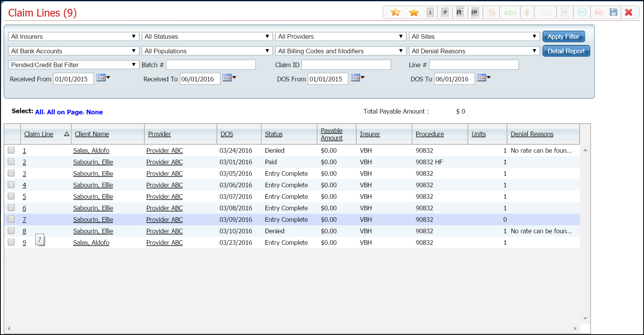Select checkbox on claim line 9 row
Image resolution: width=644 pixels, height=335 pixels.
11,242
